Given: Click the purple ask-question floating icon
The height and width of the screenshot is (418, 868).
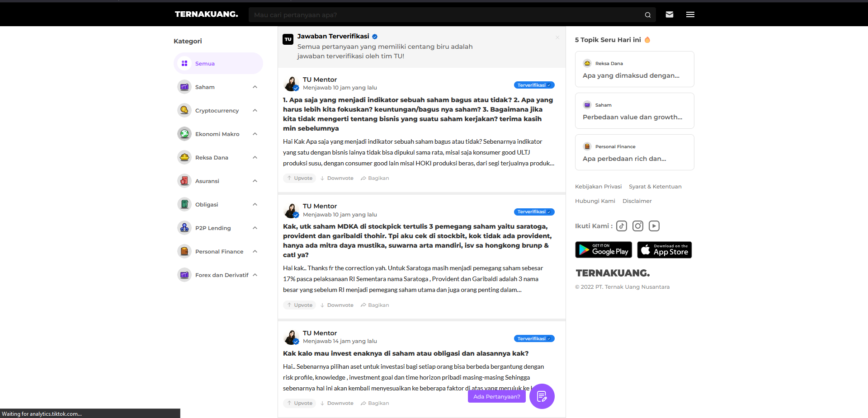Looking at the screenshot, I should [542, 396].
